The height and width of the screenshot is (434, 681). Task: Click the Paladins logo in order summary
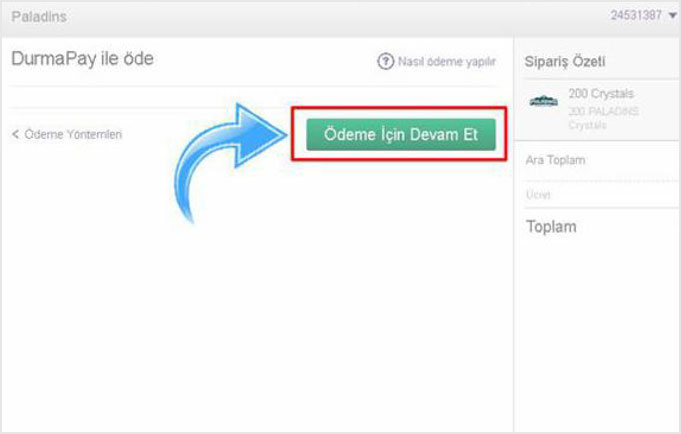[544, 101]
